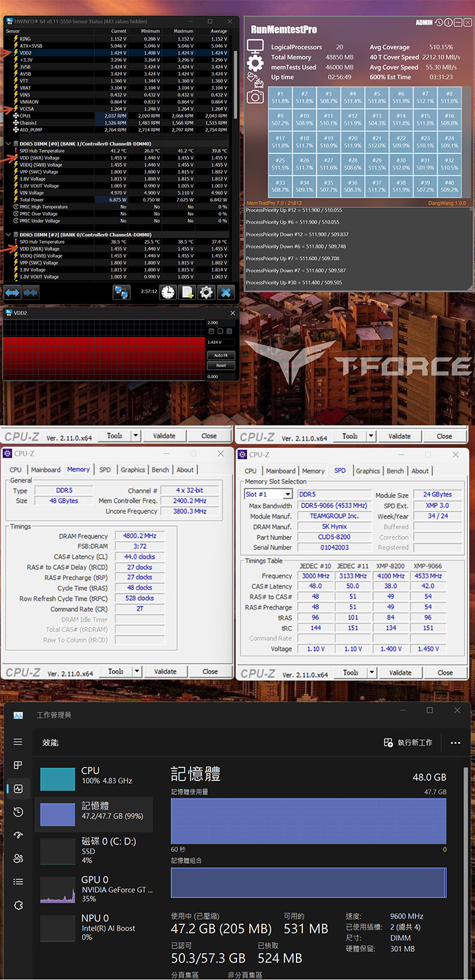Click Validate under SPD Timings Table

click(400, 673)
